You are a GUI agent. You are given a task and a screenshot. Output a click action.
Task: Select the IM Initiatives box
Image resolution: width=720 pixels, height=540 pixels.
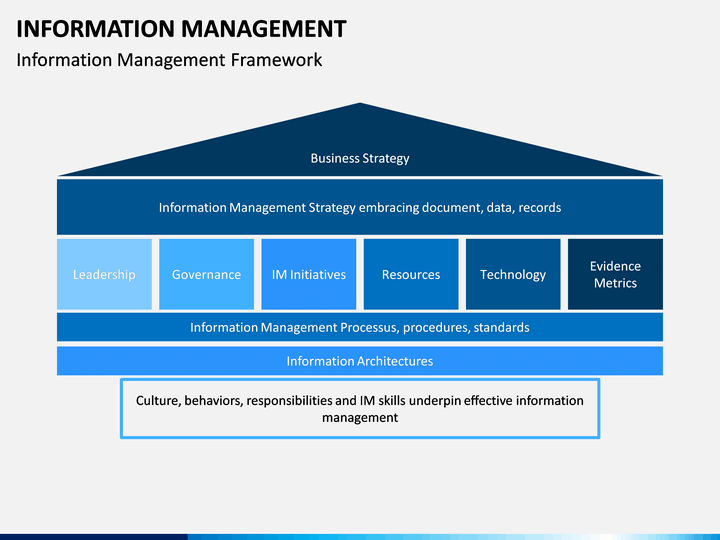point(309,274)
